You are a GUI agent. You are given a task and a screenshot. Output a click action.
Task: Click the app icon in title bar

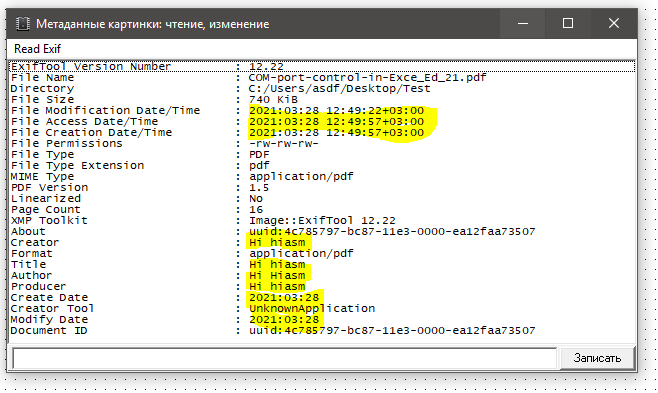point(23,24)
